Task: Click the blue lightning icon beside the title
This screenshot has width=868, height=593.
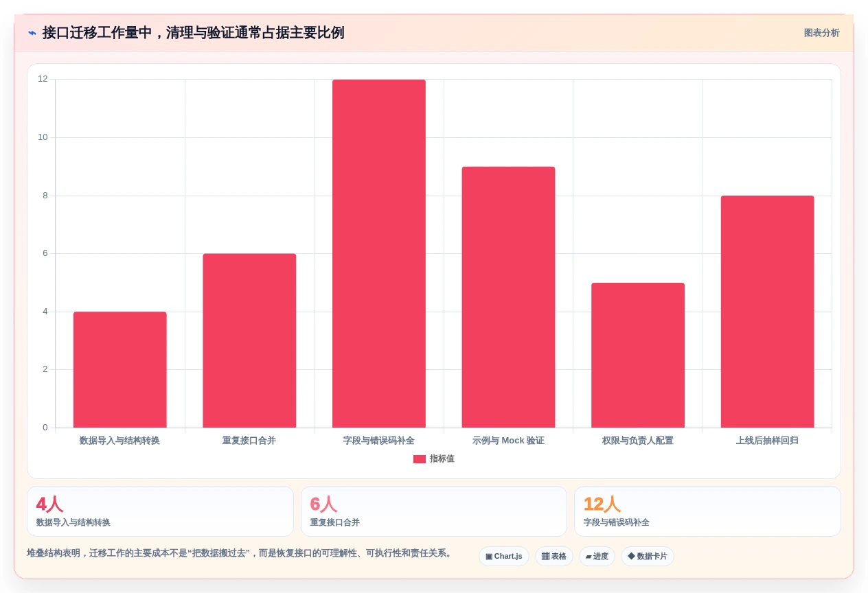Action: click(32, 33)
